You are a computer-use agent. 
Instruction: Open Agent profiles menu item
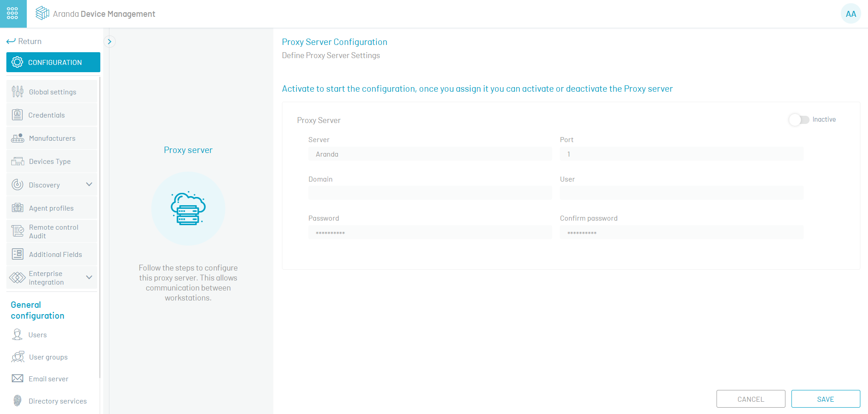[52, 208]
